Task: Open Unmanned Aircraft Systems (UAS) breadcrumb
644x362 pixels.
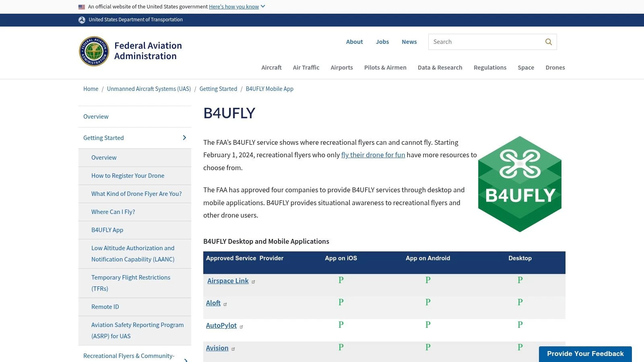Action: pyautogui.click(x=149, y=89)
